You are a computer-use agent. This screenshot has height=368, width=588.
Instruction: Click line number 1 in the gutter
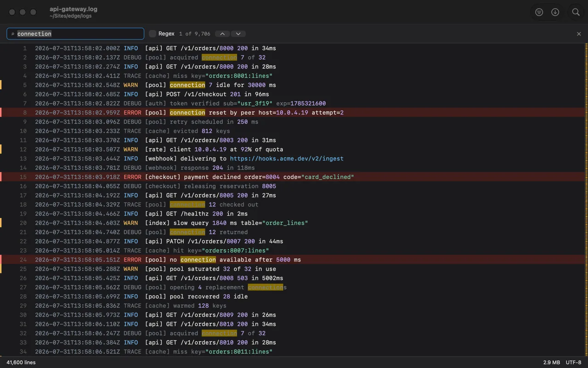(25, 48)
